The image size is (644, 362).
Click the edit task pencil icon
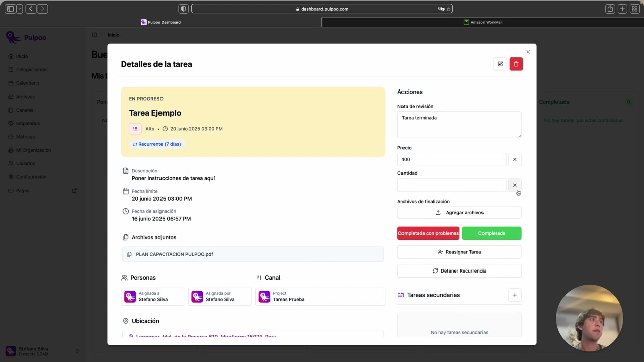click(x=500, y=64)
